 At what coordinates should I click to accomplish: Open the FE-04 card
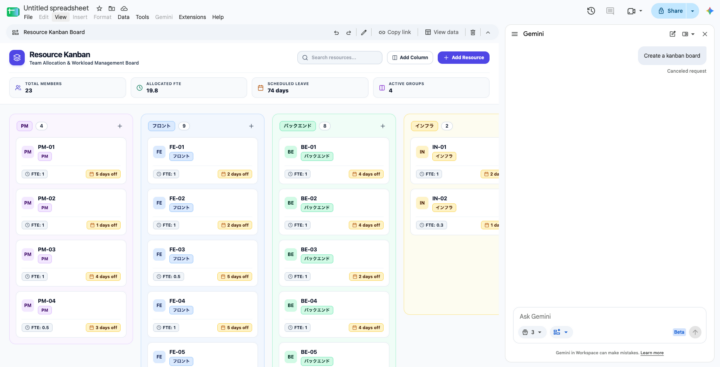pyautogui.click(x=202, y=315)
